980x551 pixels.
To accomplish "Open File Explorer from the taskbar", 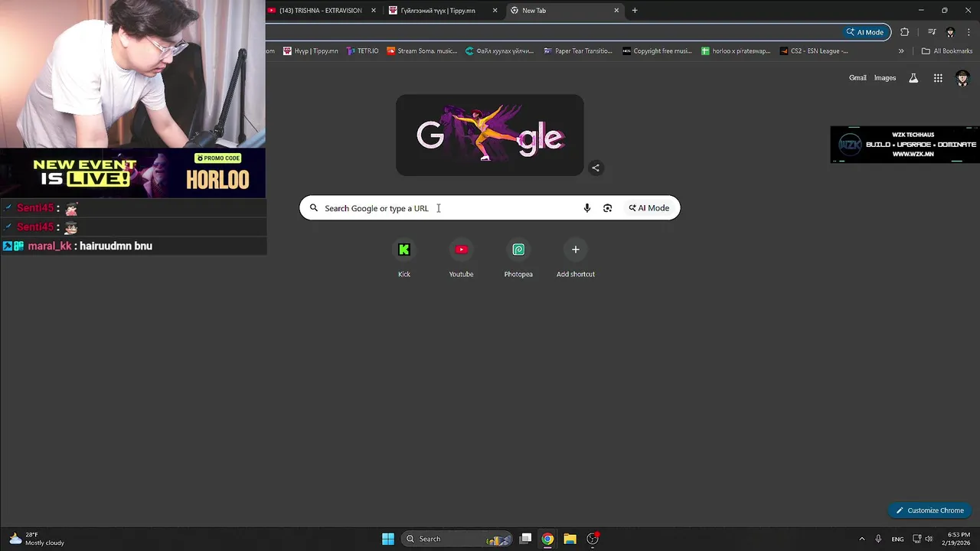I will tap(570, 539).
